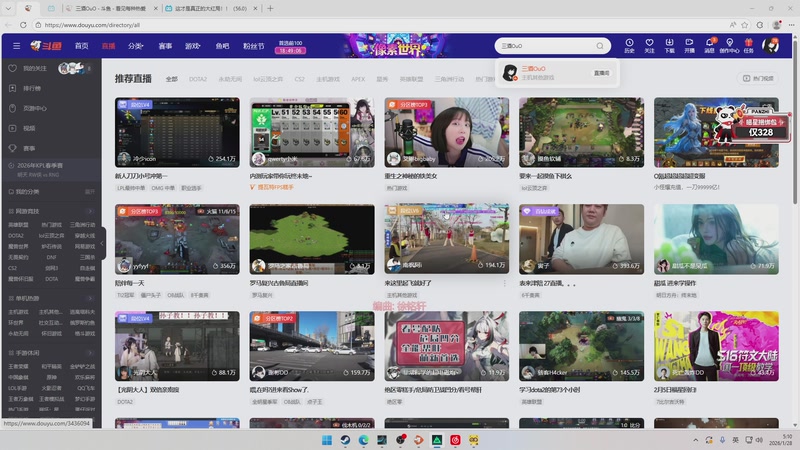Open the stream thumbnail with 159.7万 viewers
Image resolution: width=800 pixels, height=450 pixels.
point(312,346)
